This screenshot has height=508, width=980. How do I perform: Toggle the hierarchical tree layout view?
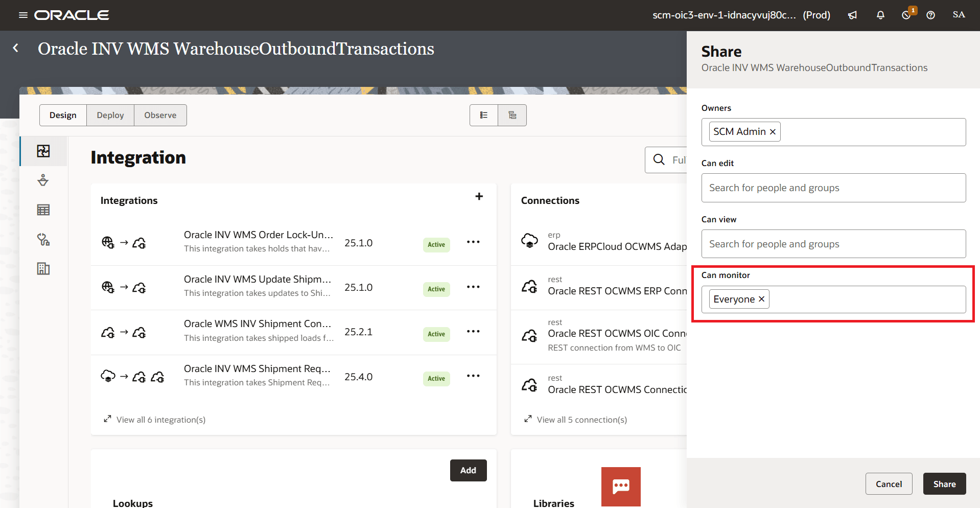512,115
